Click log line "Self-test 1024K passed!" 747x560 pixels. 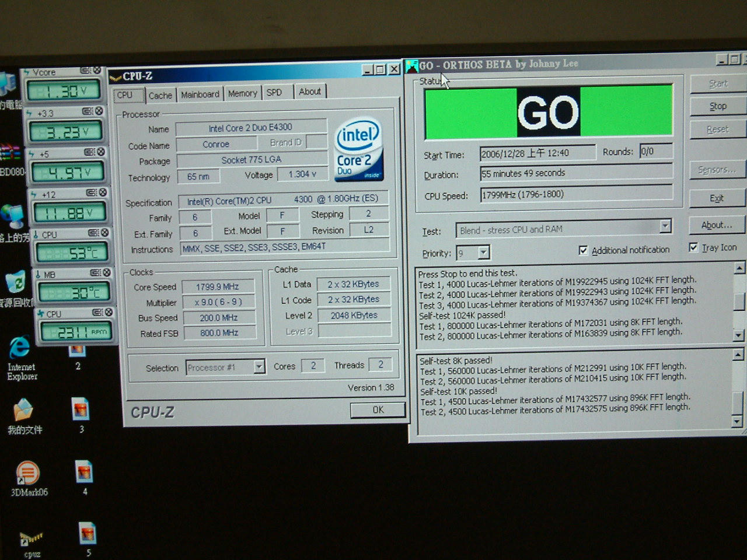(x=462, y=315)
